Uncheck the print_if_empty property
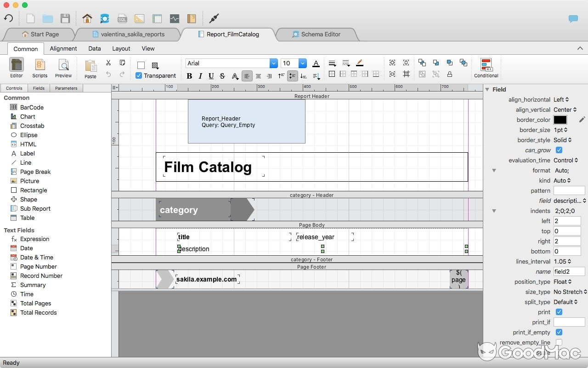 click(x=559, y=332)
